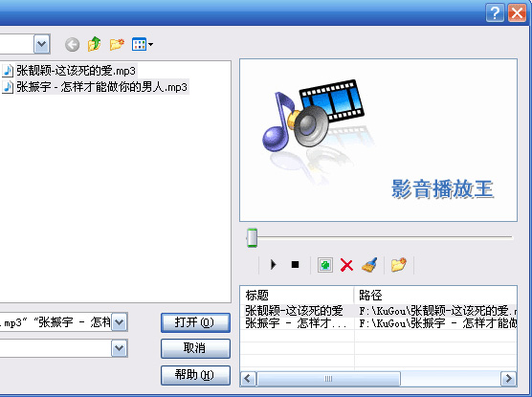Viewport: 532px width, 397px height.
Task: Remove selected item with red X icon
Action: [x=346, y=265]
